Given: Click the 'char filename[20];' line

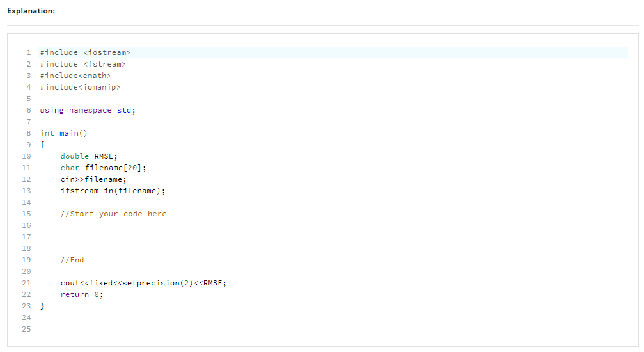Looking at the screenshot, I should (103, 168).
